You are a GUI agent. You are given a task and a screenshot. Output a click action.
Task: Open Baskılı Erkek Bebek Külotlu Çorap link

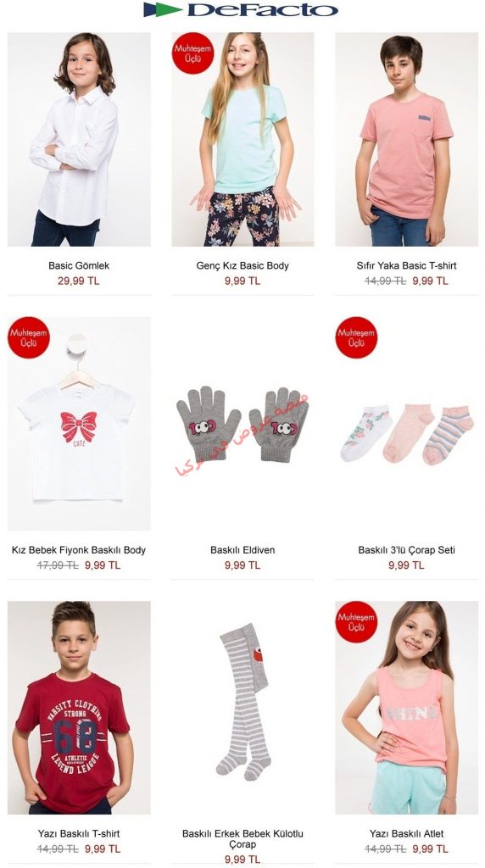click(x=242, y=839)
